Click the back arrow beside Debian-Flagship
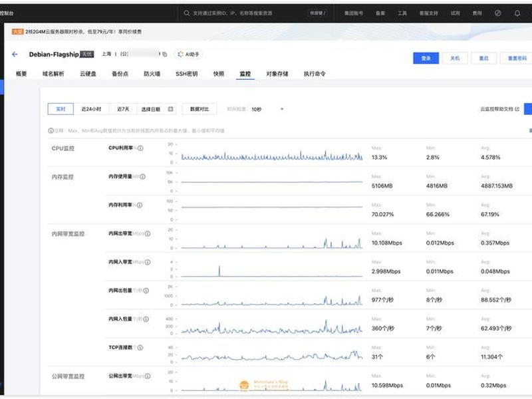The image size is (532, 399). (15, 55)
